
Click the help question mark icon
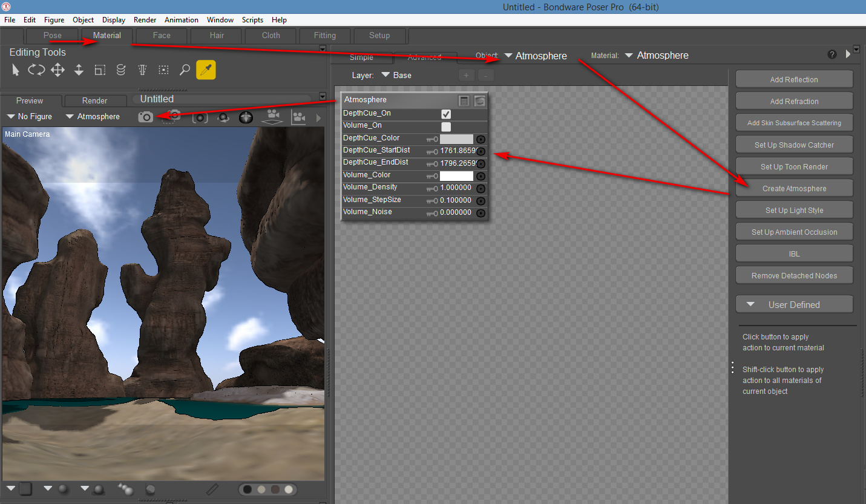(832, 54)
